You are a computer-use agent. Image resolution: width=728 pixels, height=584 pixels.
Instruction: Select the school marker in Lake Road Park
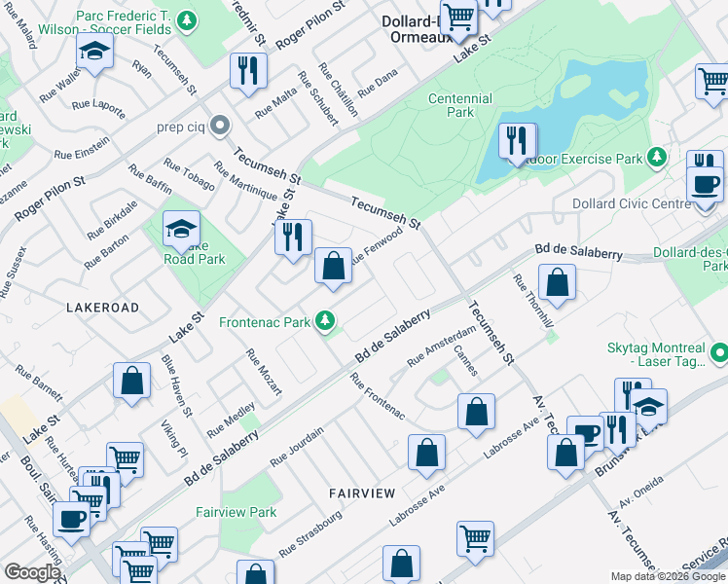click(x=182, y=233)
